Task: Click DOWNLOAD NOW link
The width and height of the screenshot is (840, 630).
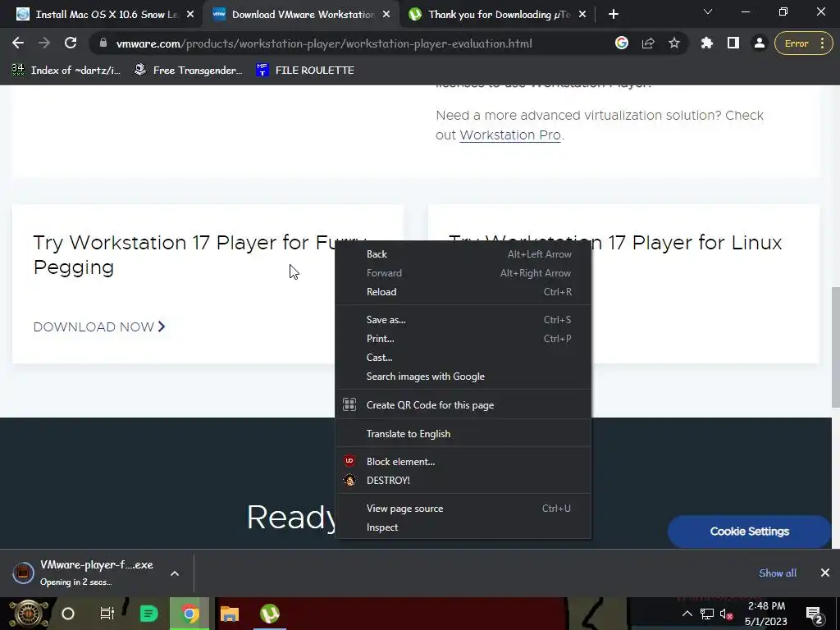Action: click(99, 326)
